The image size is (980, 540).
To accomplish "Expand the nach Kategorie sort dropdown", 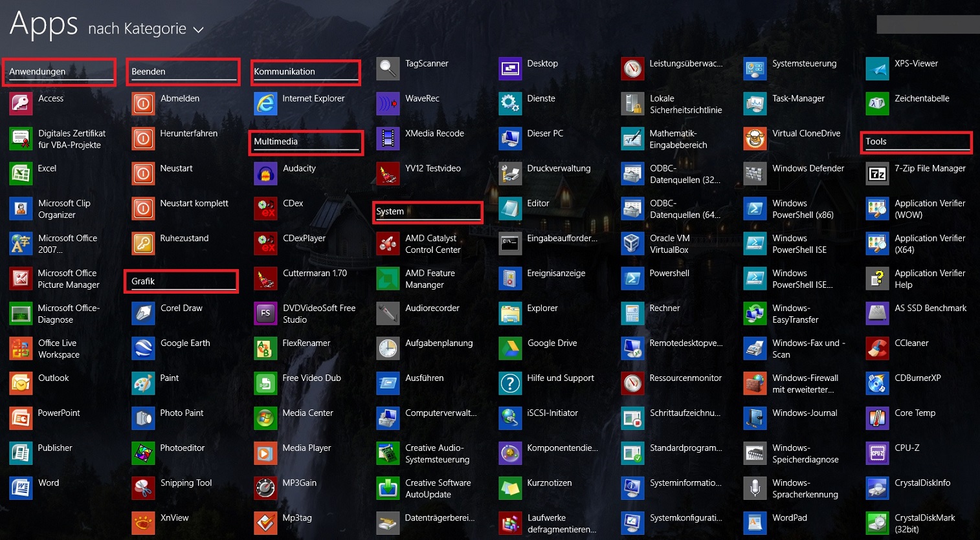I will (x=146, y=29).
